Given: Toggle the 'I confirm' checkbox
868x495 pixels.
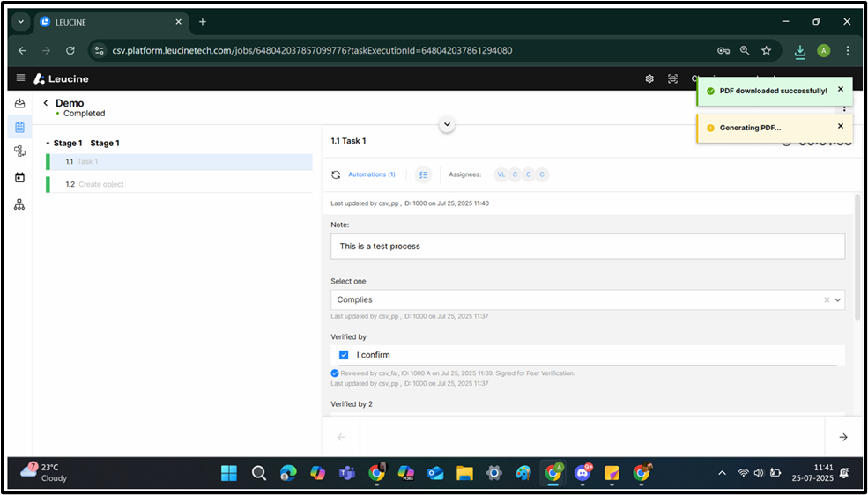Looking at the screenshot, I should click(x=344, y=355).
